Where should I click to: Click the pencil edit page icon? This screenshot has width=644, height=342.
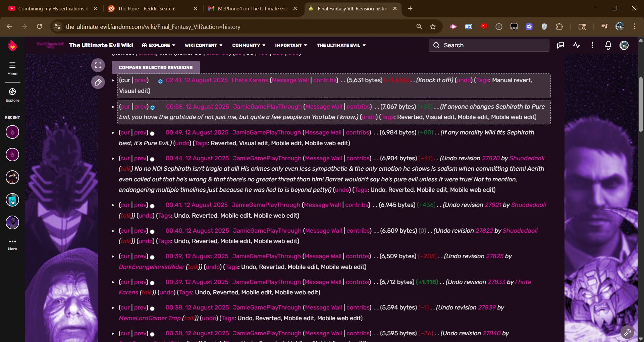coord(98,82)
